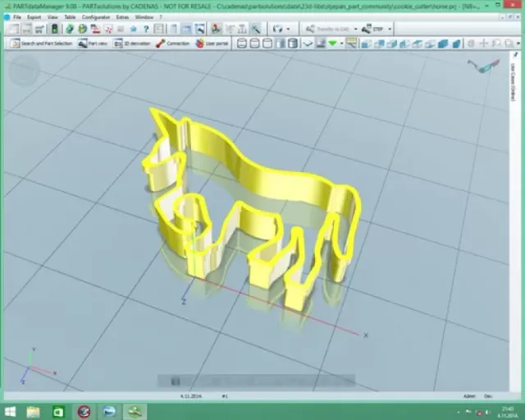The image size is (525, 420).
Task: Click the measuring tool icon in the top toolbar
Action: [x=256, y=30]
